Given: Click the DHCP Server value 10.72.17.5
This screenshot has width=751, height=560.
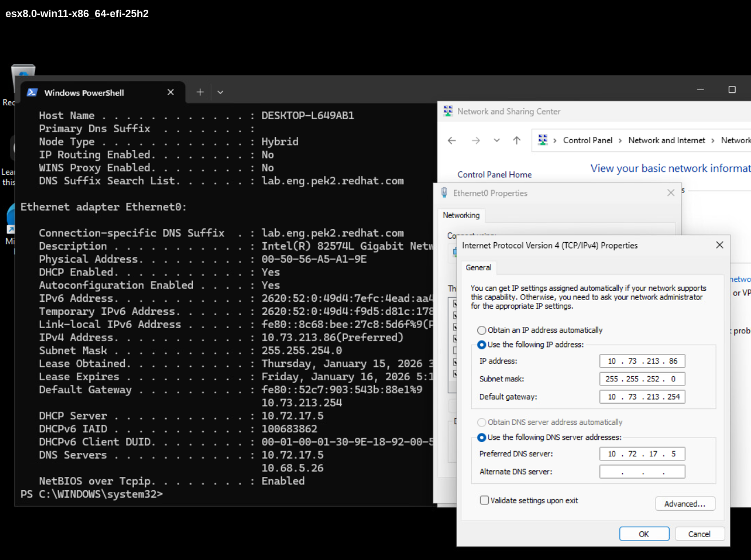Looking at the screenshot, I should tap(293, 416).
